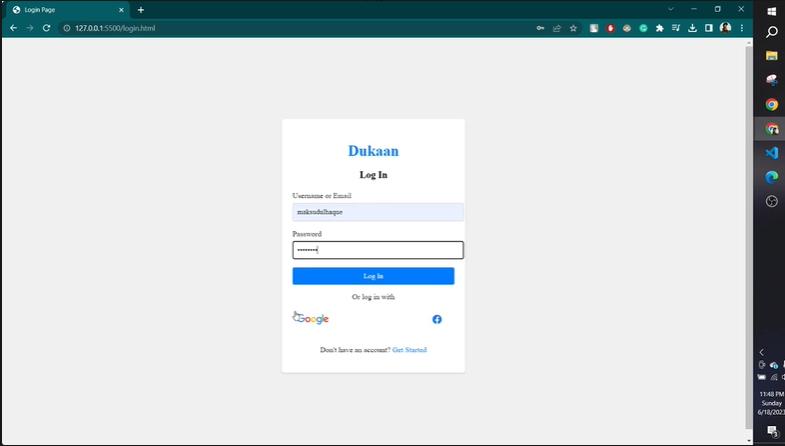Toggle the Chrome side panel

tap(709, 28)
